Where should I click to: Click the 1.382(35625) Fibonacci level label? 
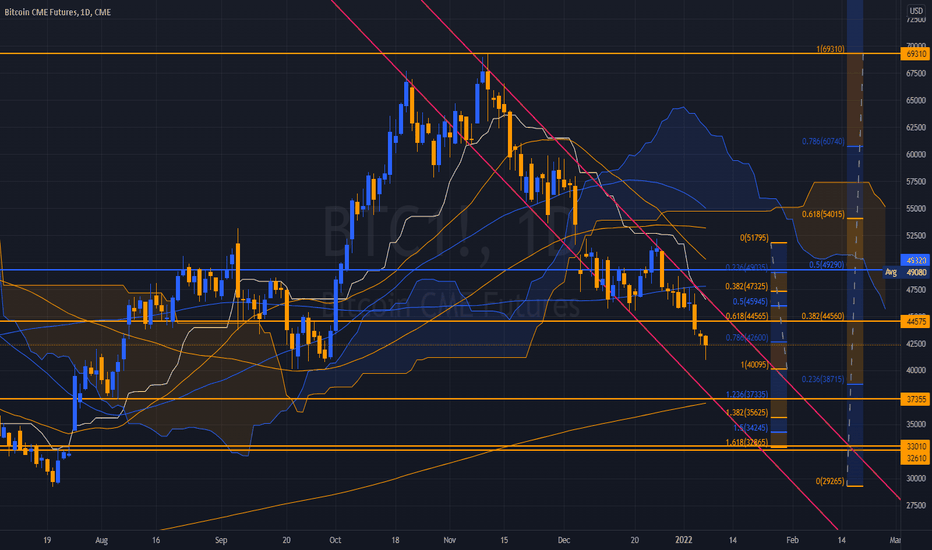(x=747, y=412)
